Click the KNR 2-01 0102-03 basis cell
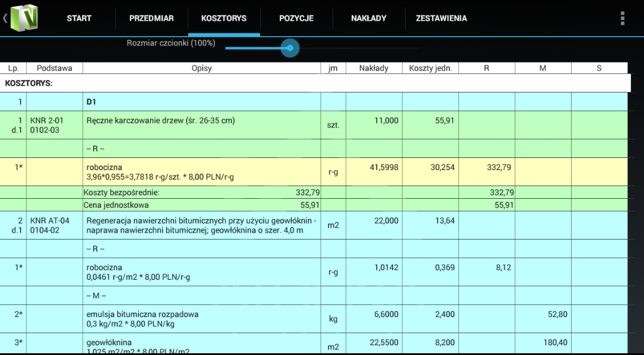Viewport: 644px width, 355px height. [x=55, y=125]
